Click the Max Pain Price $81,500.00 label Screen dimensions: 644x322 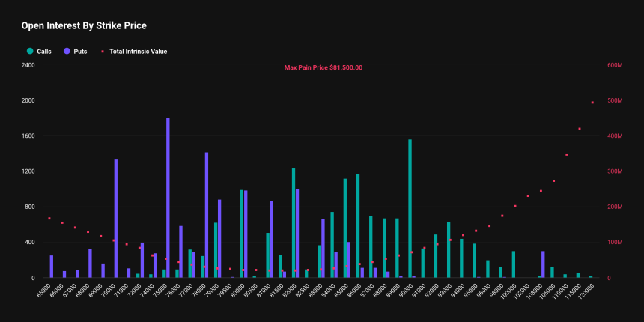pos(323,67)
